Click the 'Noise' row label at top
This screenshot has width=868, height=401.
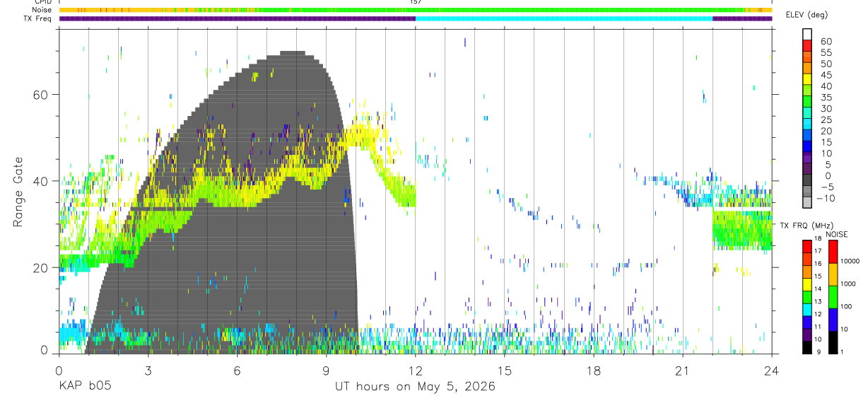(41, 11)
